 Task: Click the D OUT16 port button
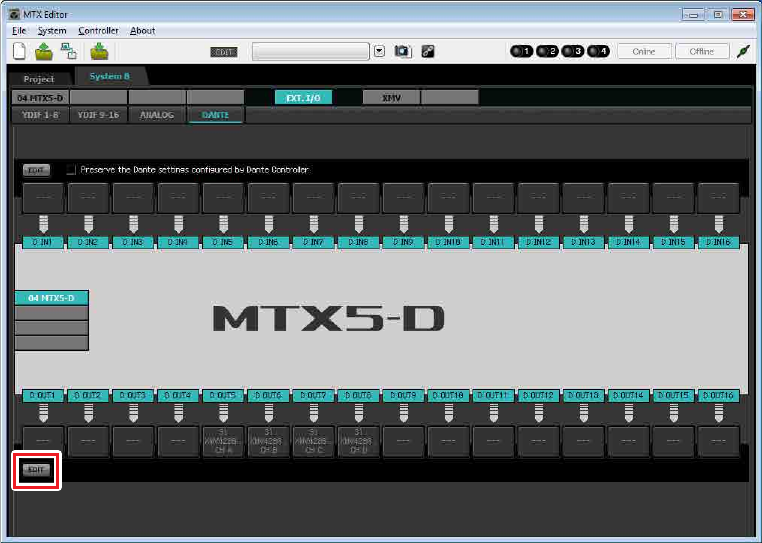[718, 396]
